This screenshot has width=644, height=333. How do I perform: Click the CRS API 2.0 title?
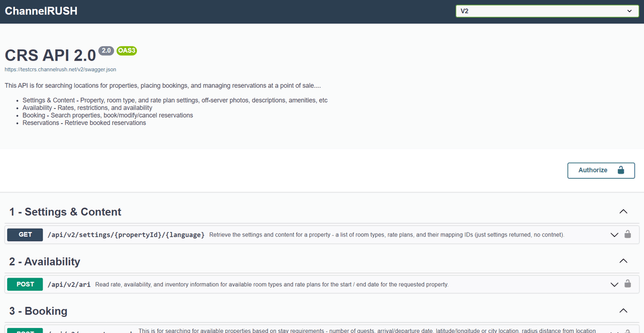tap(50, 55)
